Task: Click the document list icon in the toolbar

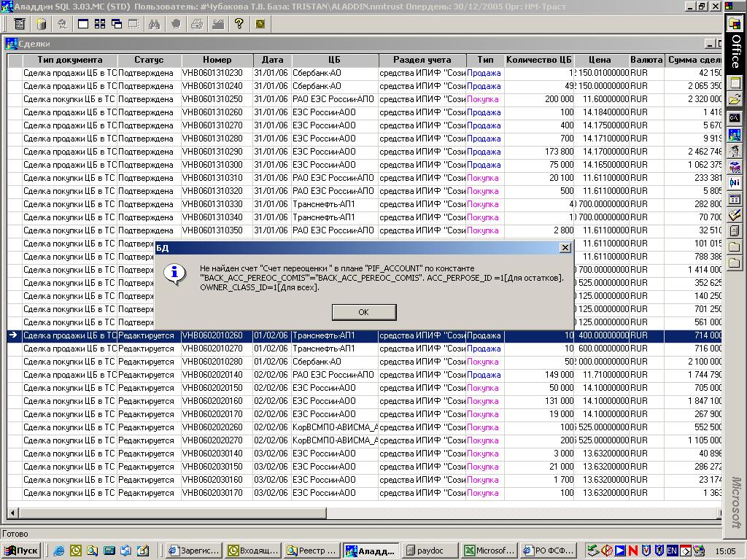Action: (x=20, y=24)
